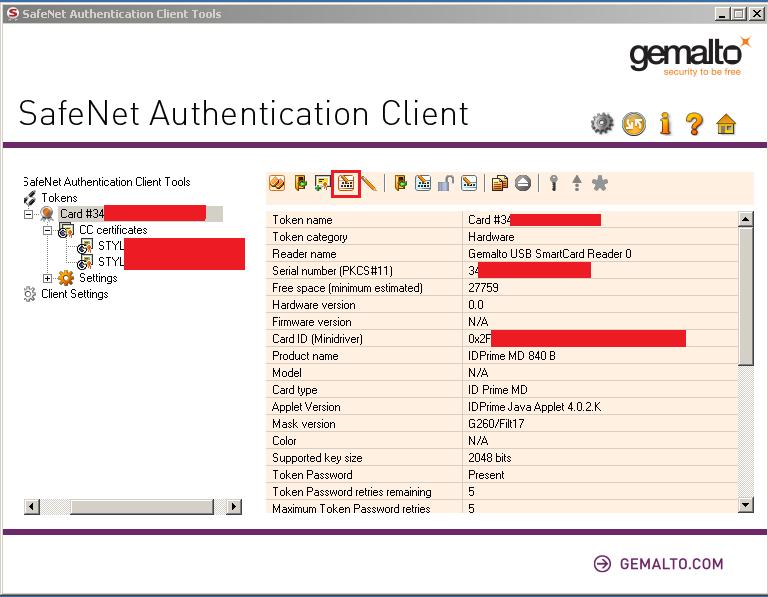Image resolution: width=768 pixels, height=597 pixels.
Task: Click the 'G260/Filt17' mask version value
Action: (x=496, y=424)
